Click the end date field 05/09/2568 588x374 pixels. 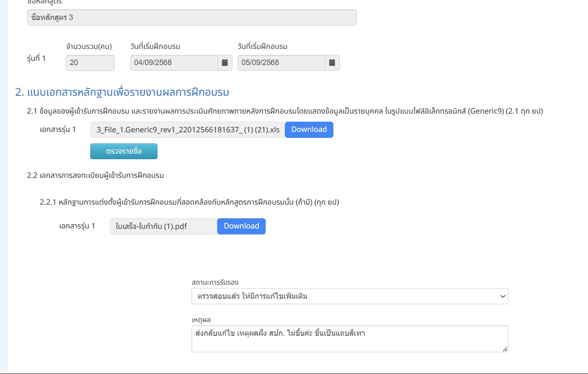[x=281, y=63]
